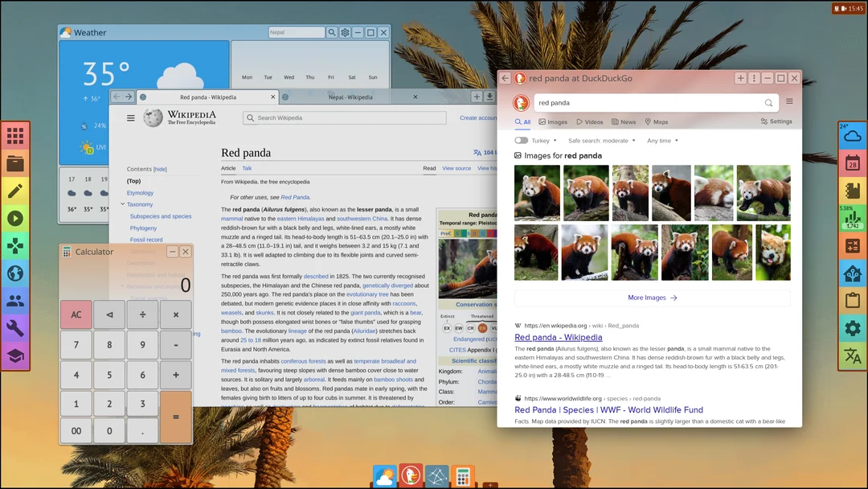Open the globe internet icon
Viewport: 868px width, 489px height.
click(15, 273)
